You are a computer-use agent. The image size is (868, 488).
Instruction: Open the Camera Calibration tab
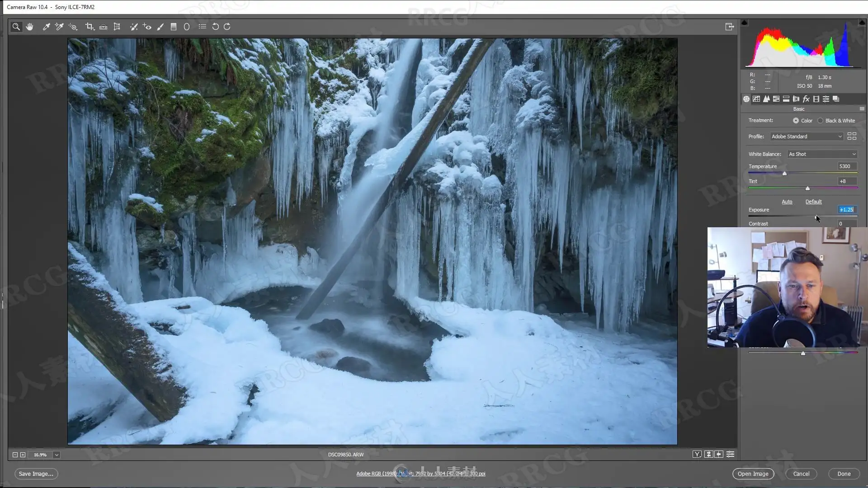[x=816, y=99]
